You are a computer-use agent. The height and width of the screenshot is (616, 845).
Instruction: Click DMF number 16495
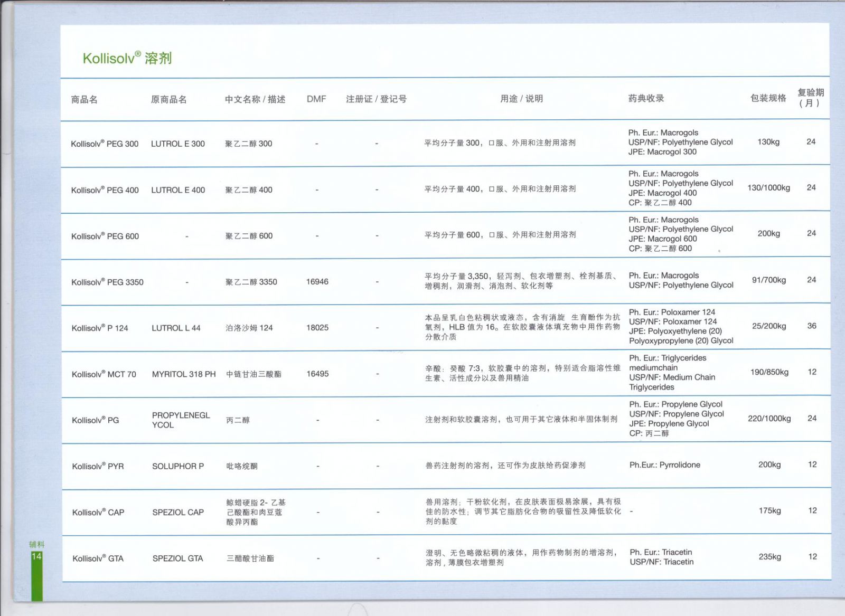pyautogui.click(x=317, y=374)
